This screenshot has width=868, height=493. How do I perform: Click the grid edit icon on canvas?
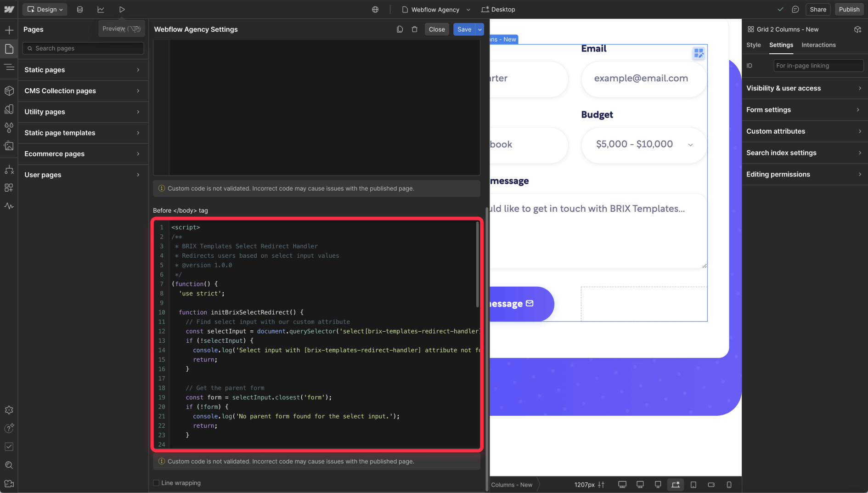pyautogui.click(x=699, y=53)
